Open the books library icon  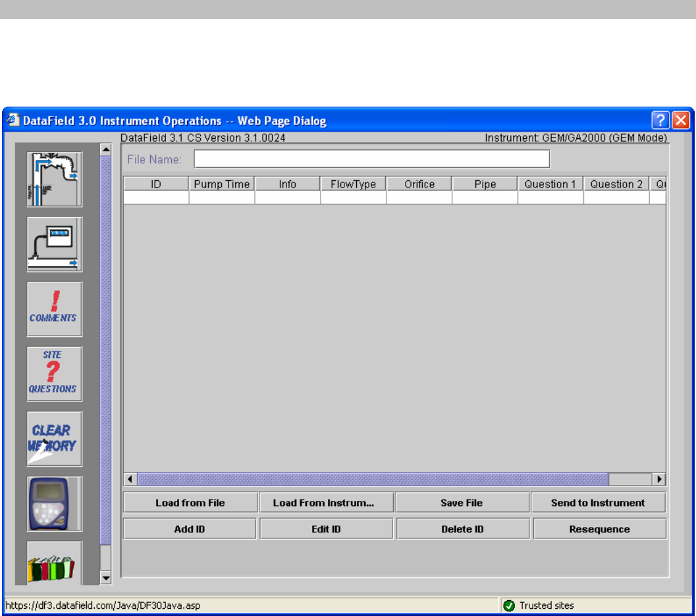[x=54, y=563]
